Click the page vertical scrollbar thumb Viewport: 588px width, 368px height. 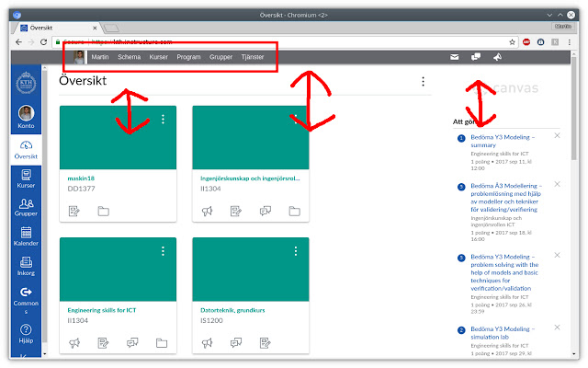coord(573,109)
